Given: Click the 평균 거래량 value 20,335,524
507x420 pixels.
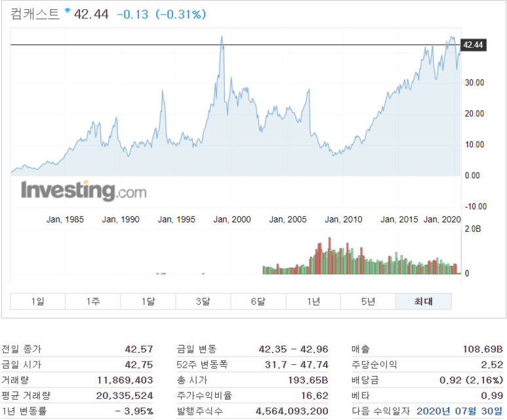Looking at the screenshot, I should [x=125, y=396].
